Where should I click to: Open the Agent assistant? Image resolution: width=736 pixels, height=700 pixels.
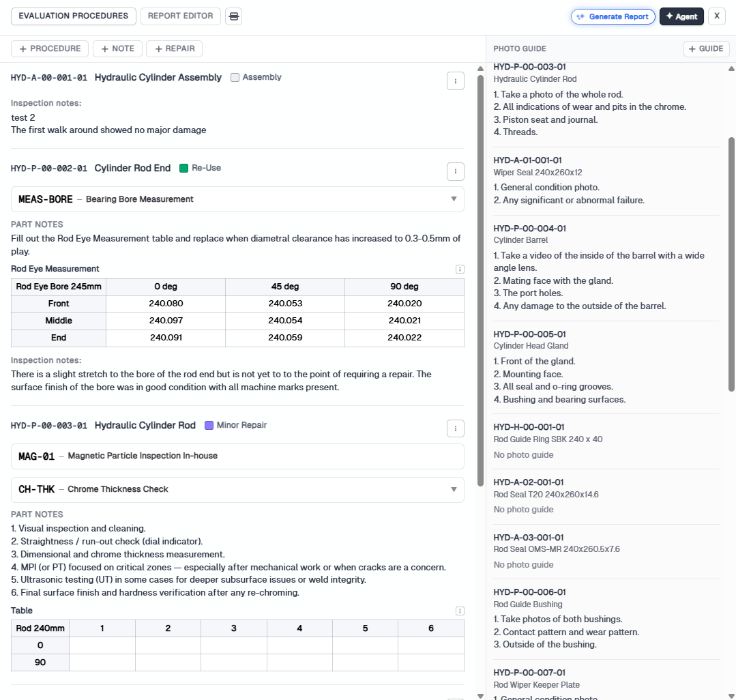coord(681,16)
